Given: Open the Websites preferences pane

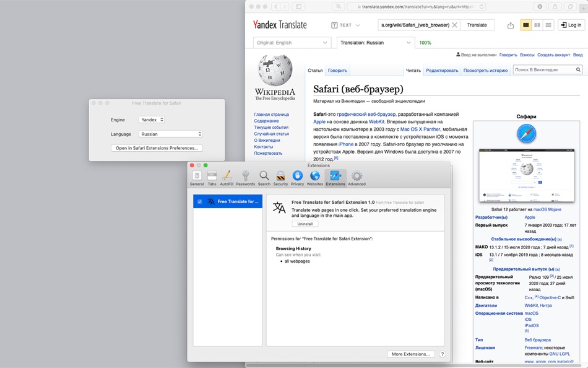Looking at the screenshot, I should [x=315, y=178].
